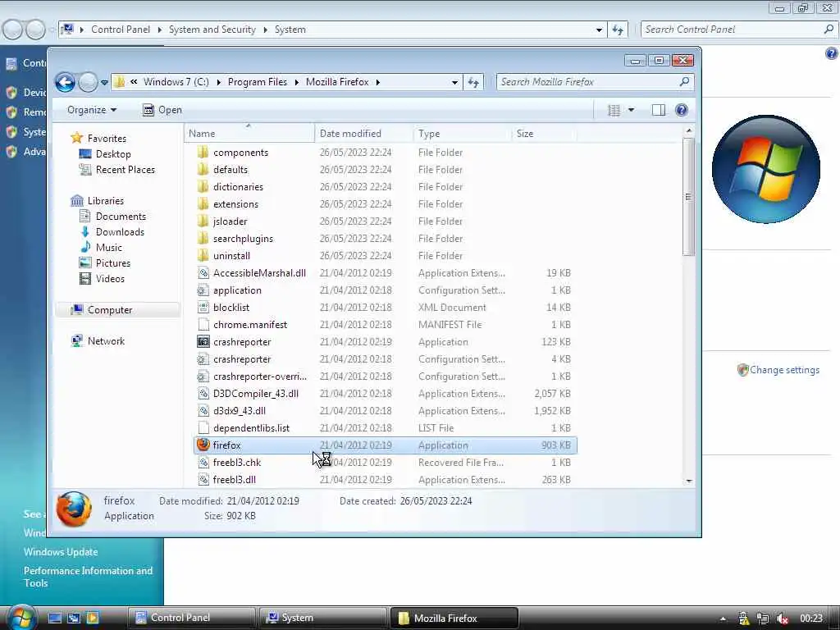840x630 pixels.
Task: Select the blocklist XML document icon
Action: click(203, 307)
